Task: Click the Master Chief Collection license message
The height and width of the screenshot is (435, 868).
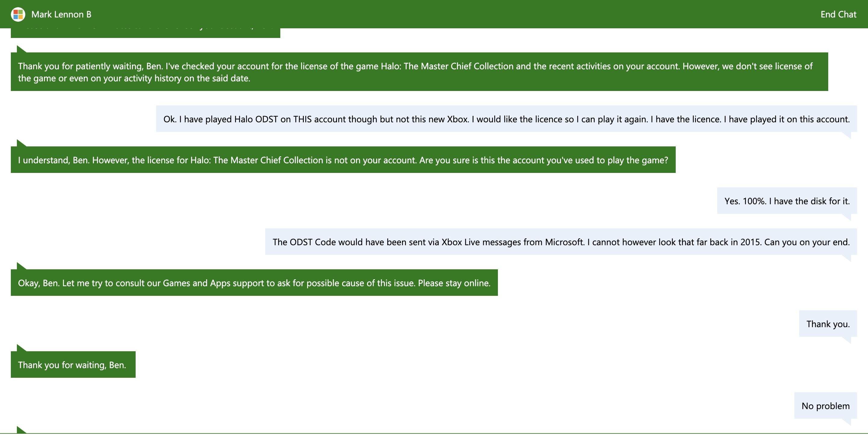Action: (x=419, y=72)
